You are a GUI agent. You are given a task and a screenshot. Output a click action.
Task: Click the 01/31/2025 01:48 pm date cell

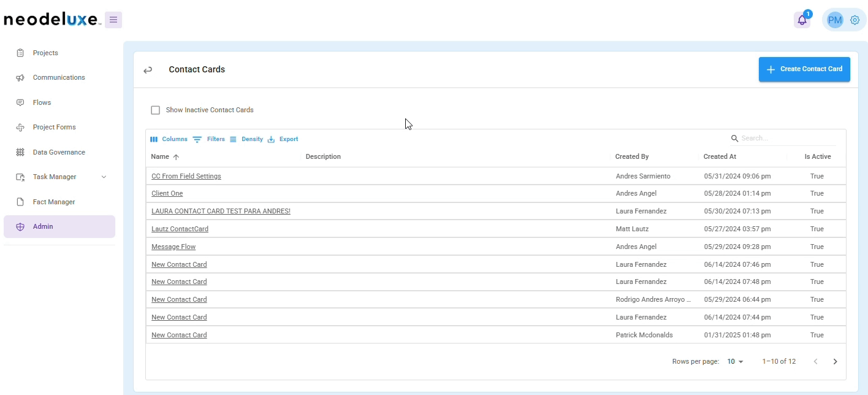[x=737, y=335]
